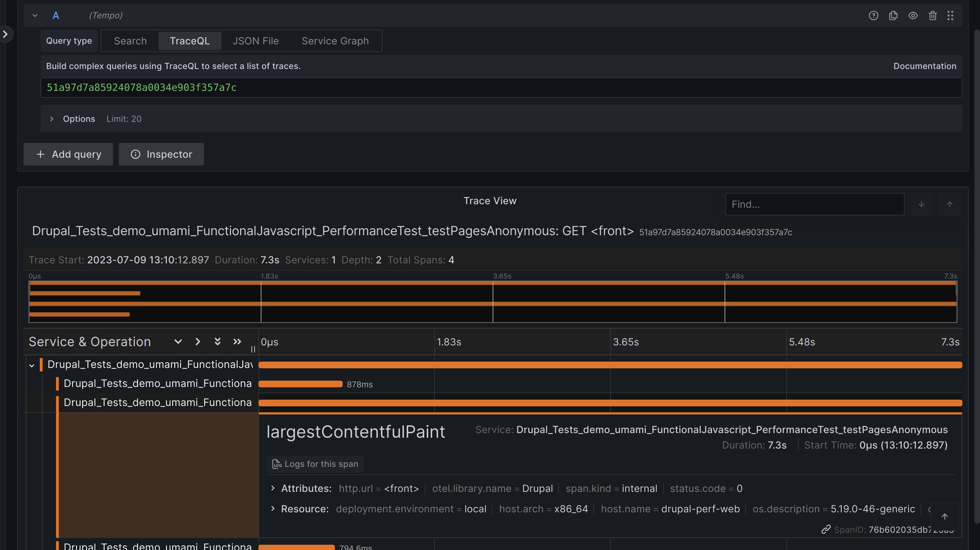This screenshot has height=550, width=980.
Task: Select the 878ms span row name
Action: [x=157, y=383]
